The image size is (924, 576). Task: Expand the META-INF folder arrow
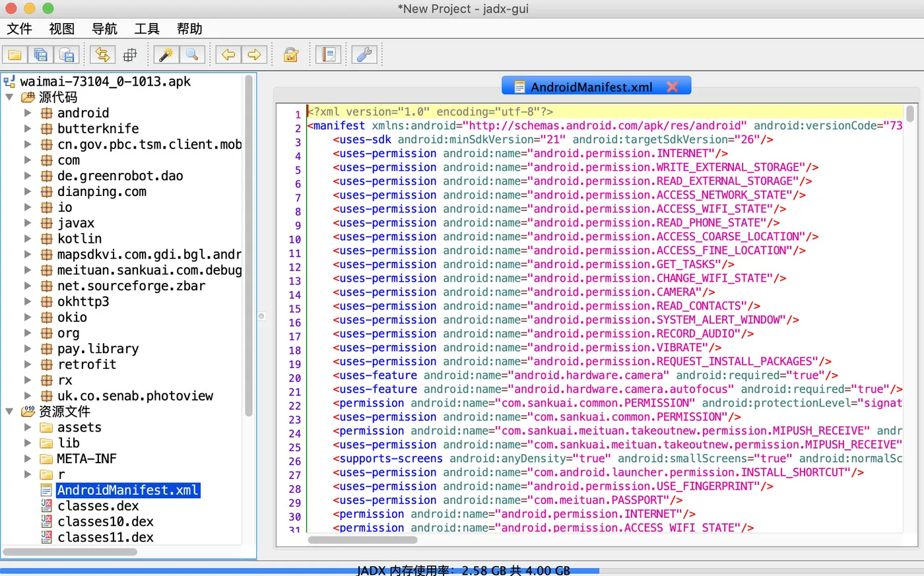tap(28, 459)
